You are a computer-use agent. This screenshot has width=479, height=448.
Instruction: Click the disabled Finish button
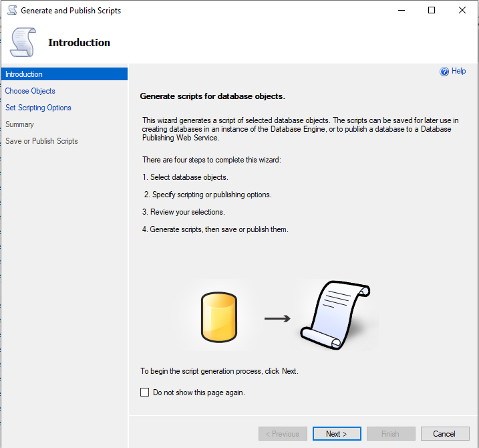click(391, 434)
